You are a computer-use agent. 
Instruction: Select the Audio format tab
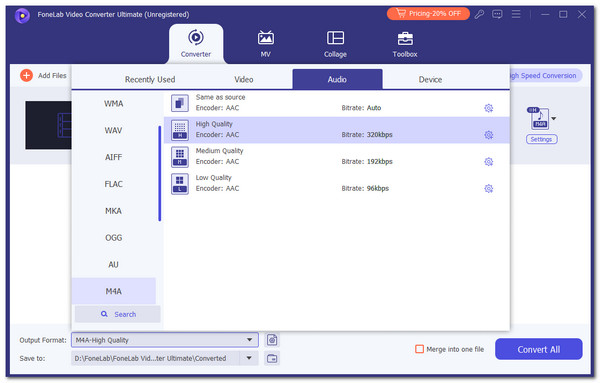pyautogui.click(x=337, y=79)
